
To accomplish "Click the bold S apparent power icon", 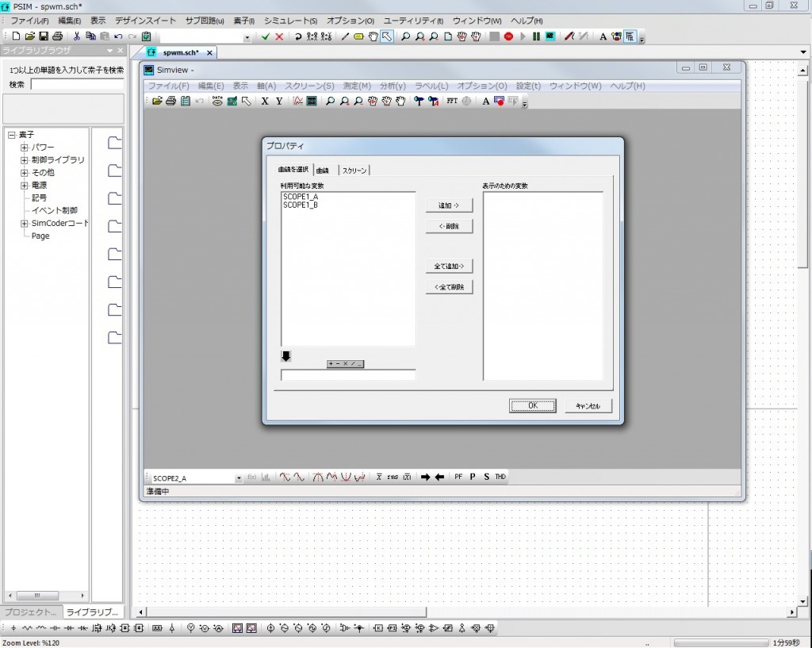I will [x=486, y=477].
